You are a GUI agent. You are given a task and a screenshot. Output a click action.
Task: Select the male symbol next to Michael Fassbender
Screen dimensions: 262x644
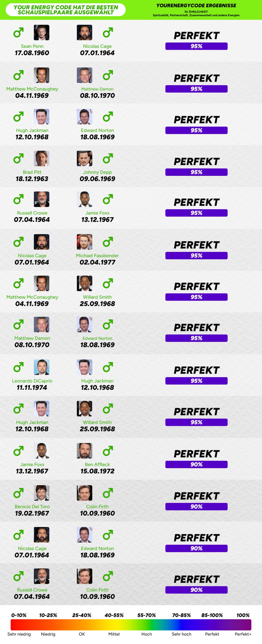[108, 242]
